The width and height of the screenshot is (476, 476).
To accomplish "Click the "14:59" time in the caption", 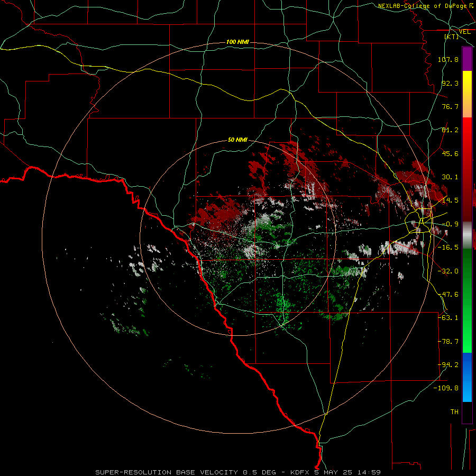I will click(x=369, y=472).
